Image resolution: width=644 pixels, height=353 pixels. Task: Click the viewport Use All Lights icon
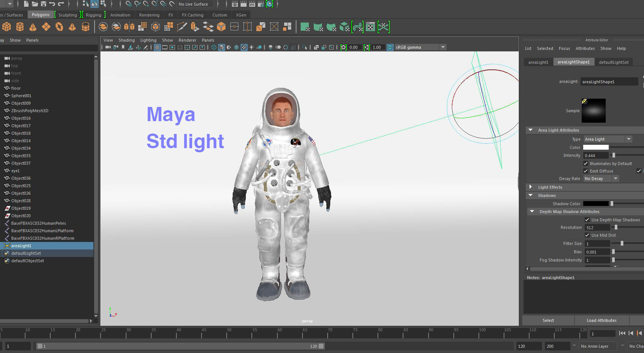(x=251, y=47)
